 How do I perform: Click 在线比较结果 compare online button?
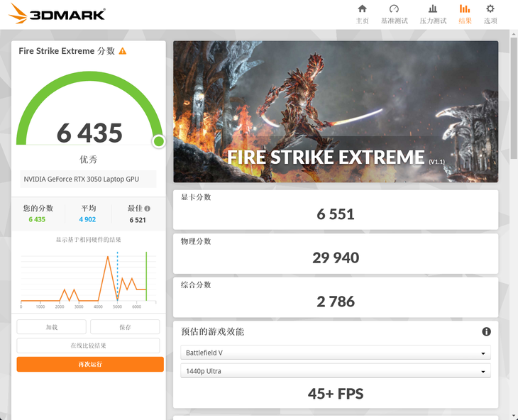click(88, 346)
